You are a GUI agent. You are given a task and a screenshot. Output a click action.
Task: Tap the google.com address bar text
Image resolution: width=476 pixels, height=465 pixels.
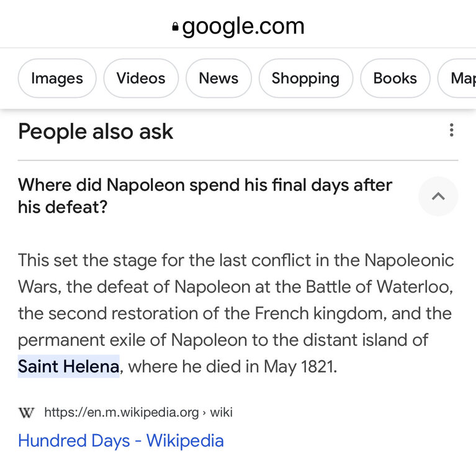243,26
